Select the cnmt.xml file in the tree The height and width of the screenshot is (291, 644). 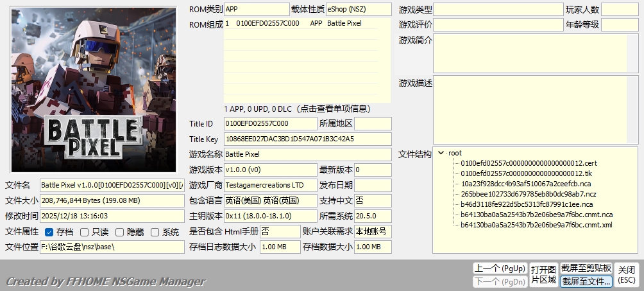pyautogui.click(x=536, y=225)
